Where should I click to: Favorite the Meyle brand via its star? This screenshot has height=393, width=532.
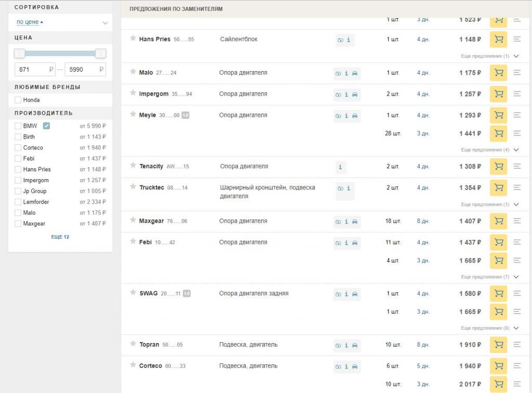click(133, 114)
